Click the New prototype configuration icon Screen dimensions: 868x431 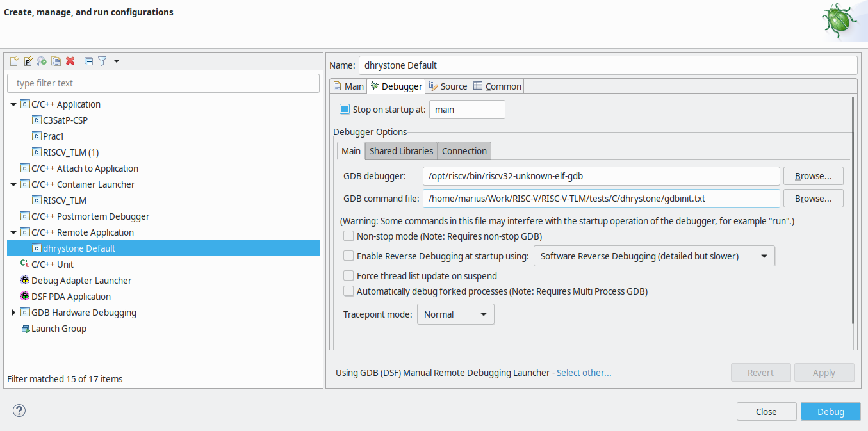tap(28, 61)
